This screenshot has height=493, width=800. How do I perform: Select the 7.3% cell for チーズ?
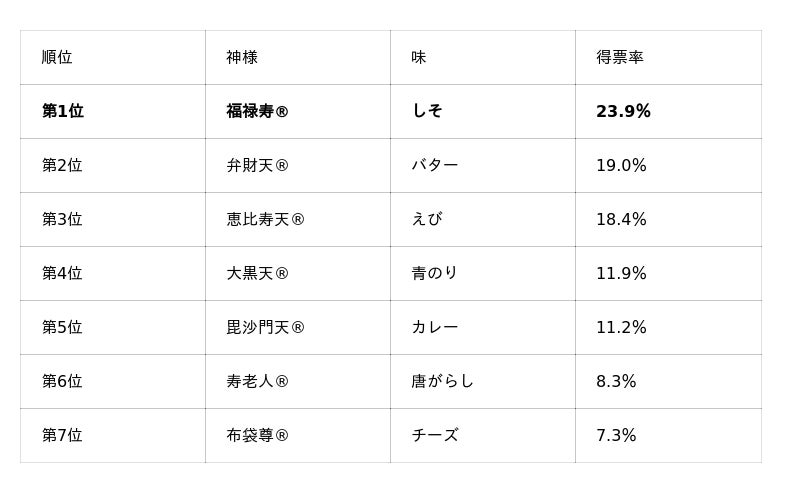668,436
